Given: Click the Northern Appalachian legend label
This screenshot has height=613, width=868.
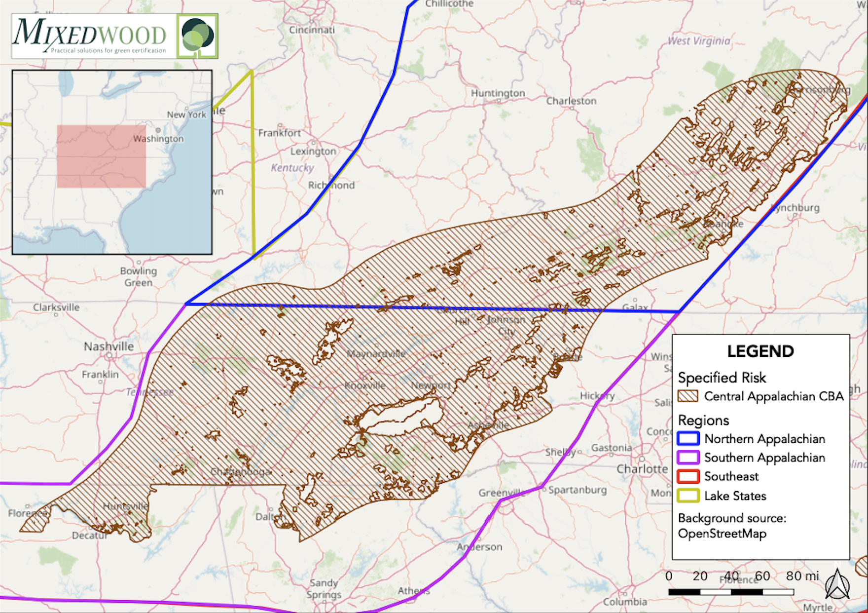Looking at the screenshot, I should click(x=764, y=439).
